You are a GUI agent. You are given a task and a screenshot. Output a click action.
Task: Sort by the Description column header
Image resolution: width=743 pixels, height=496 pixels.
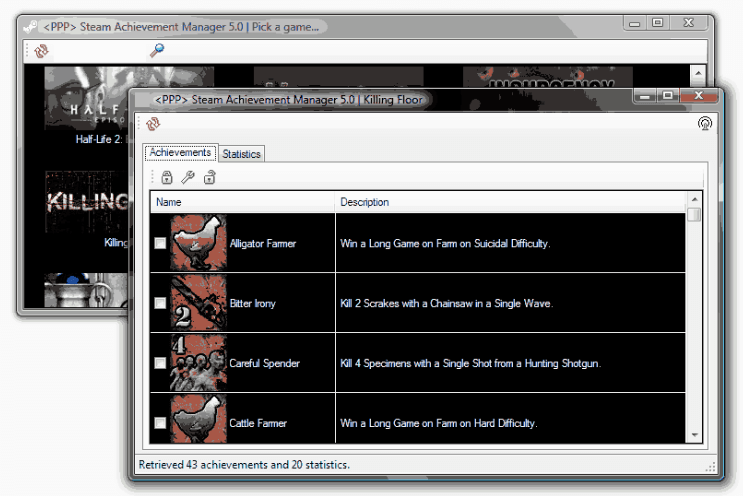tap(510, 202)
